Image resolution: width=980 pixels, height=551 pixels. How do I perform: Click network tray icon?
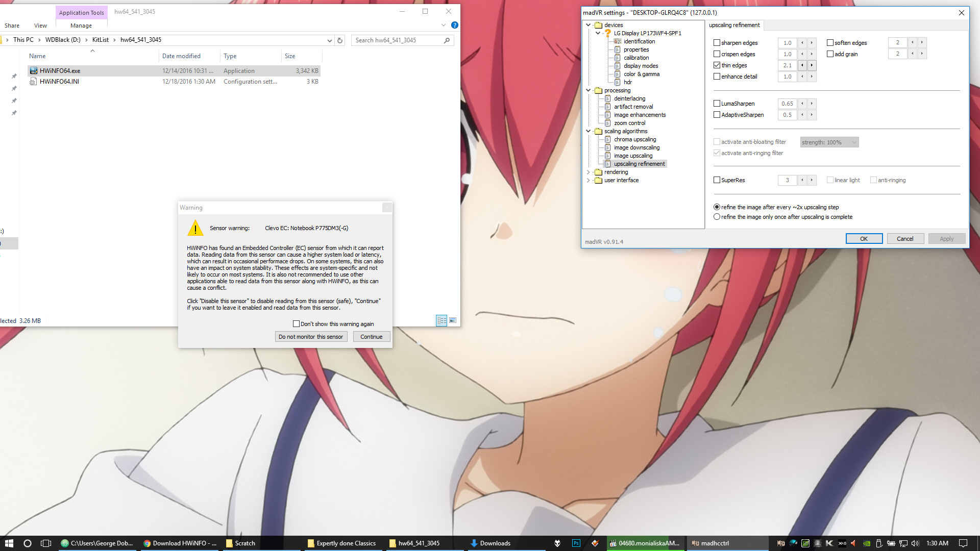[x=903, y=543]
